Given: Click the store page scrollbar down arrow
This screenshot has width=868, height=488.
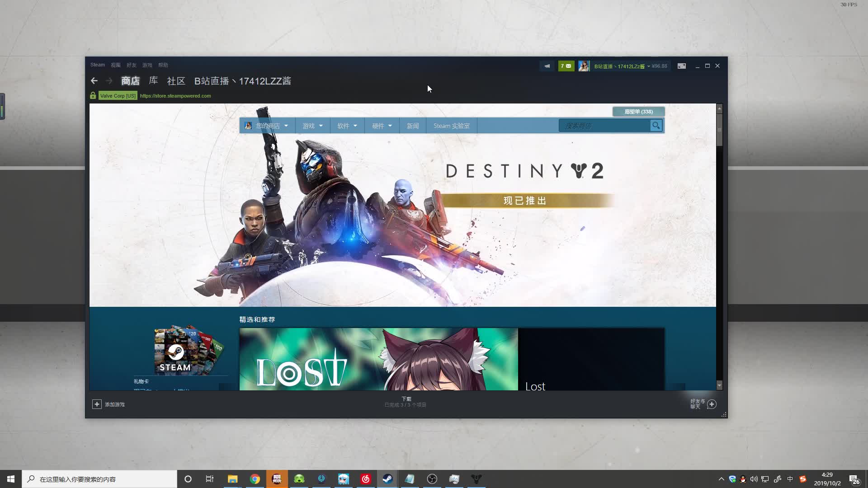Looking at the screenshot, I should [x=719, y=385].
